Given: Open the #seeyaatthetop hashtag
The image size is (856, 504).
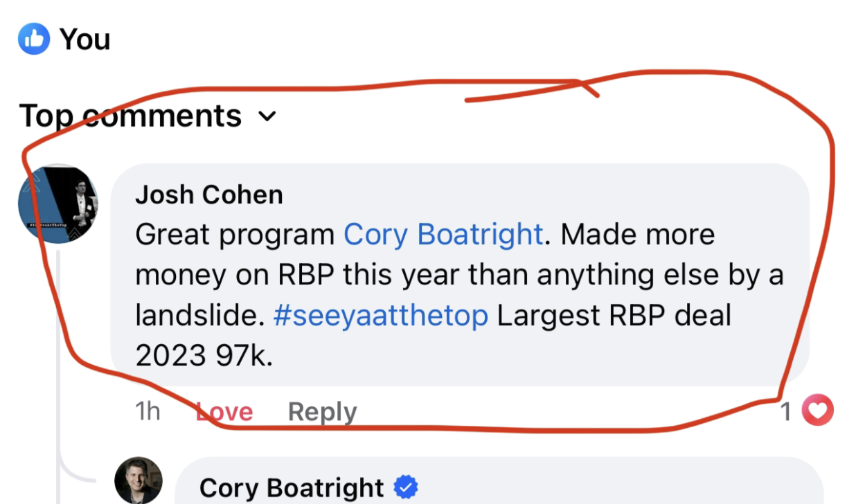Looking at the screenshot, I should pyautogui.click(x=381, y=316).
